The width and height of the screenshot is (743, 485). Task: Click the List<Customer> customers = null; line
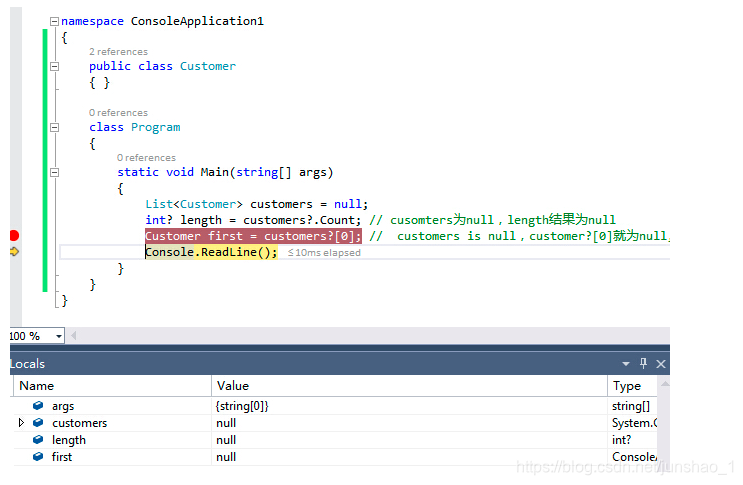click(x=256, y=204)
